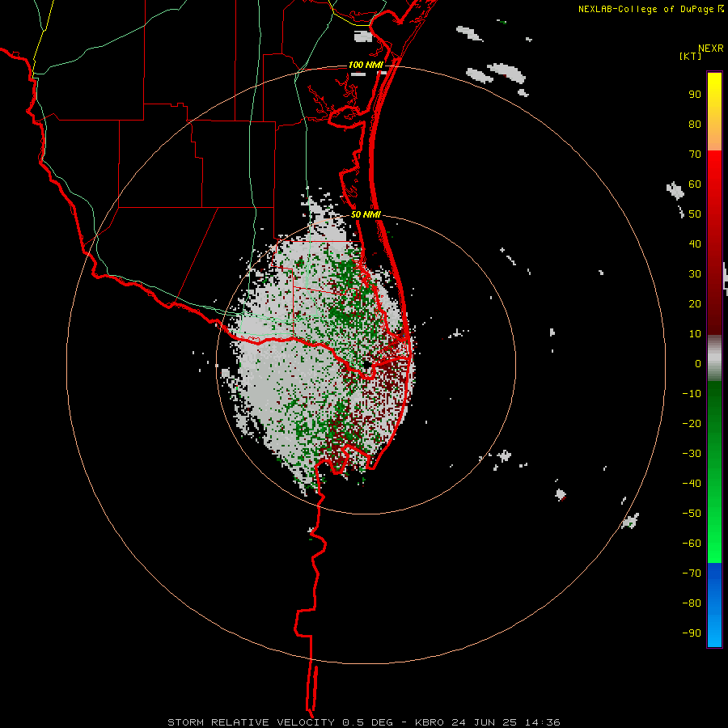Screen dimensions: 728x728
Task: Click the 90 value on velocity scale
Action: tap(695, 95)
